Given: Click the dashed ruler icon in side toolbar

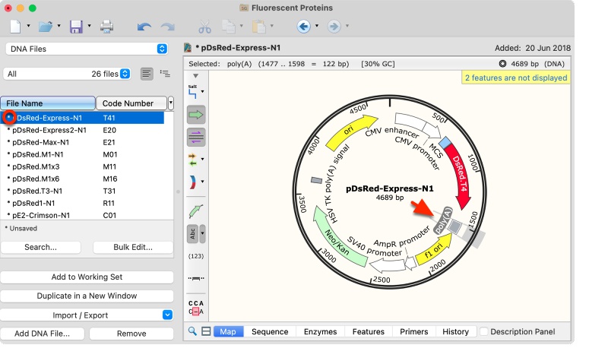Looking at the screenshot, I should click(196, 278).
